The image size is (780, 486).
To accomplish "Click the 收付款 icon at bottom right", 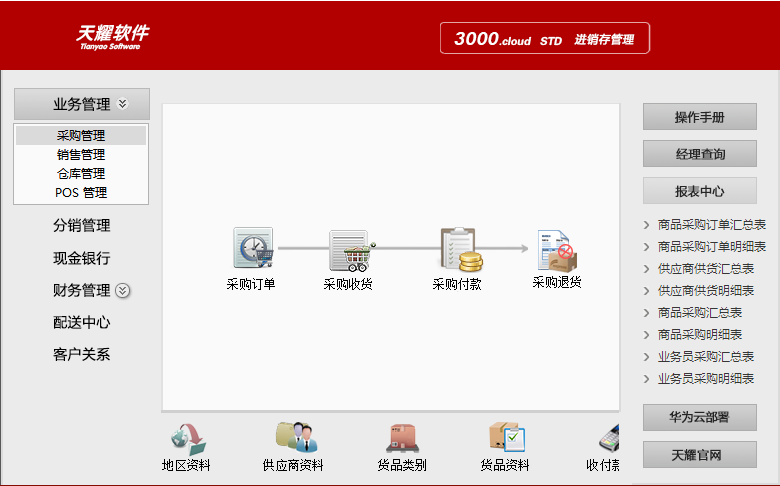I will pos(606,440).
